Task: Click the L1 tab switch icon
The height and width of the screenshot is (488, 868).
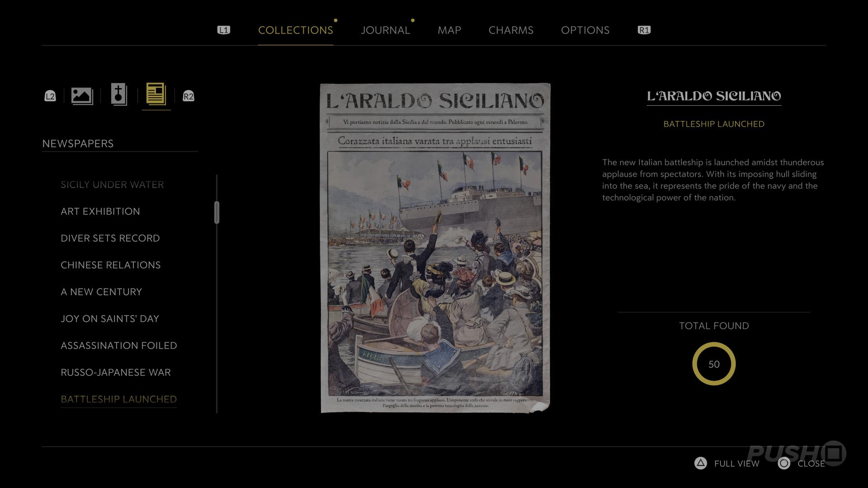Action: (x=224, y=30)
